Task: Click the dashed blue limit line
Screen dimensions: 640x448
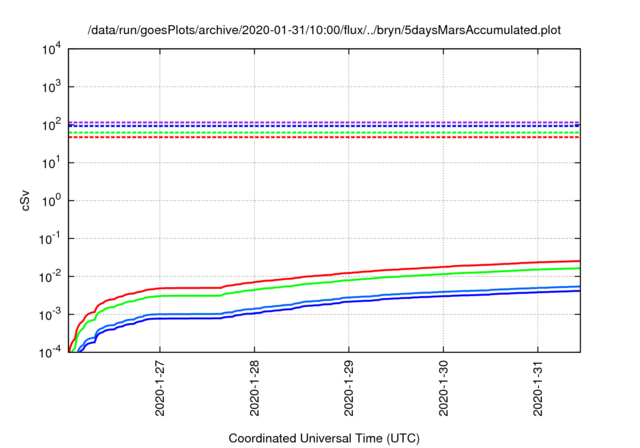Action: [x=324, y=126]
